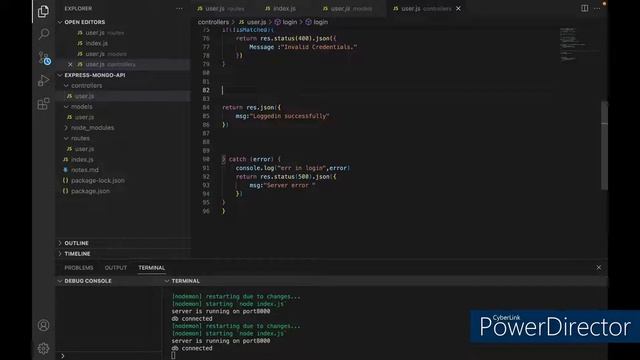Collapse the Open Editors section

[60, 22]
